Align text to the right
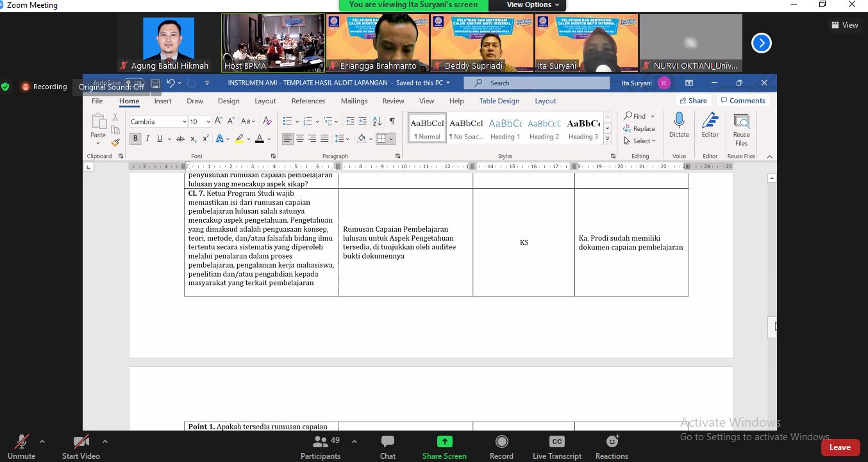This screenshot has height=462, width=868. [312, 139]
